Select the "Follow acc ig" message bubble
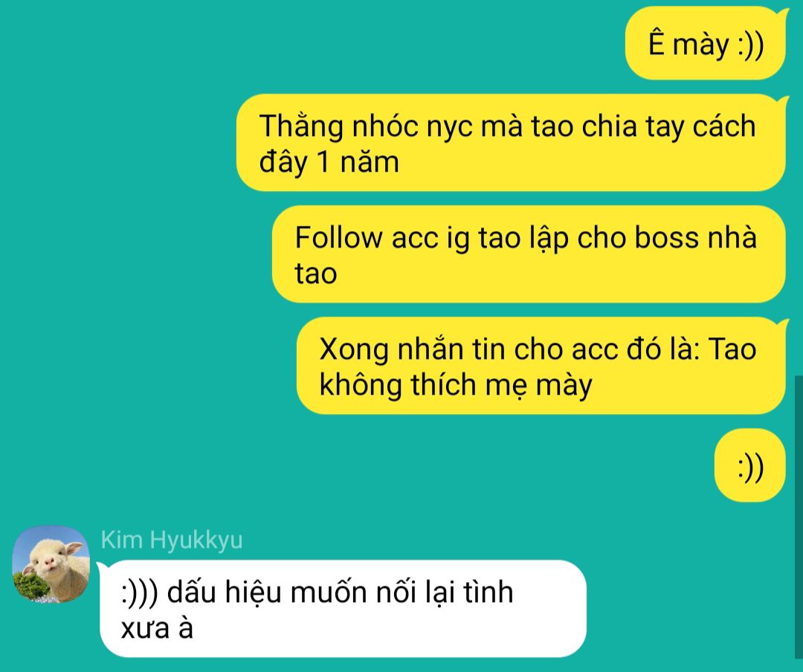Viewport: 803px width, 672px height. [529, 254]
